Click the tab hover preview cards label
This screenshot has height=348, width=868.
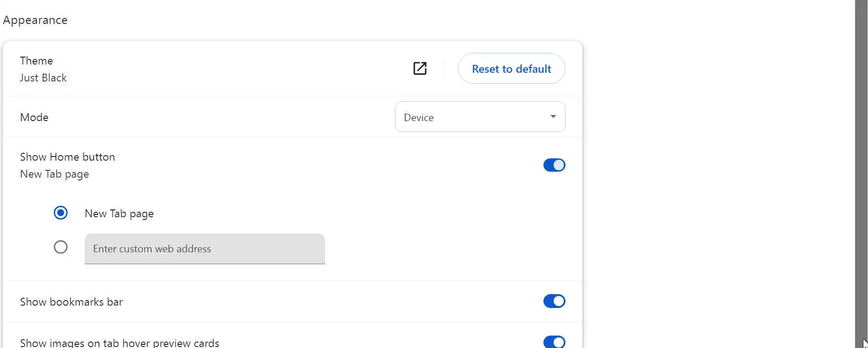[120, 343]
